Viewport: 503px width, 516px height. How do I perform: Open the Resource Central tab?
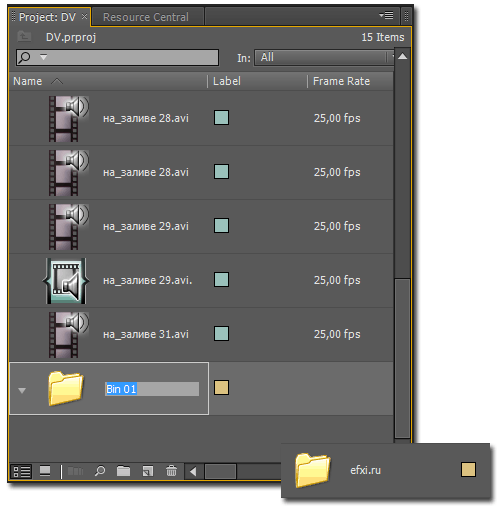(x=146, y=17)
